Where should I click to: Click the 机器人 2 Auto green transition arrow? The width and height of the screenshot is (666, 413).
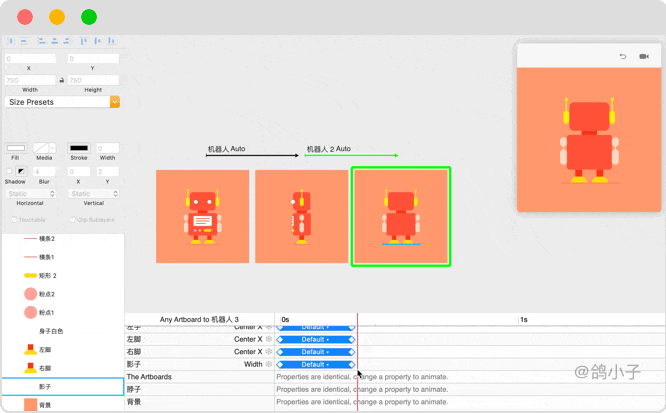point(351,156)
